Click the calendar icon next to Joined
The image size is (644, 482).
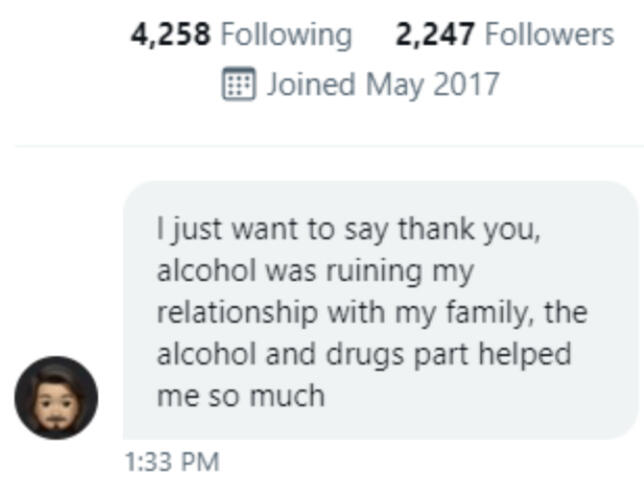[236, 84]
